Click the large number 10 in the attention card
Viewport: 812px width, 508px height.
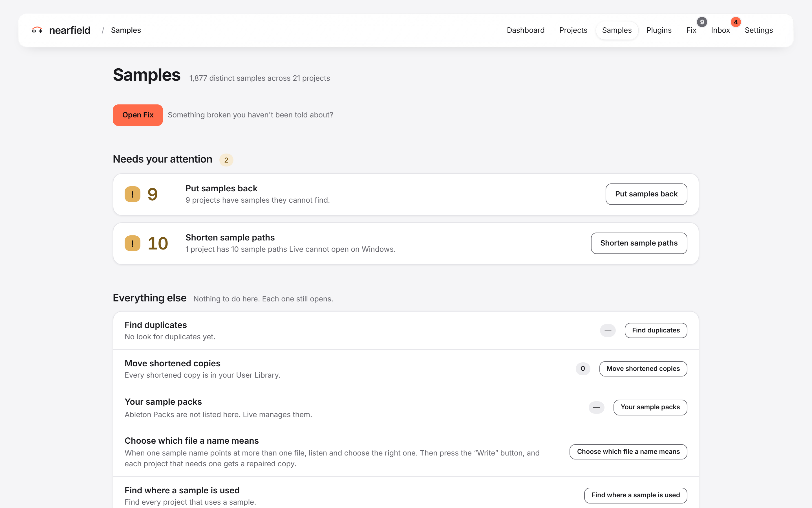click(158, 243)
